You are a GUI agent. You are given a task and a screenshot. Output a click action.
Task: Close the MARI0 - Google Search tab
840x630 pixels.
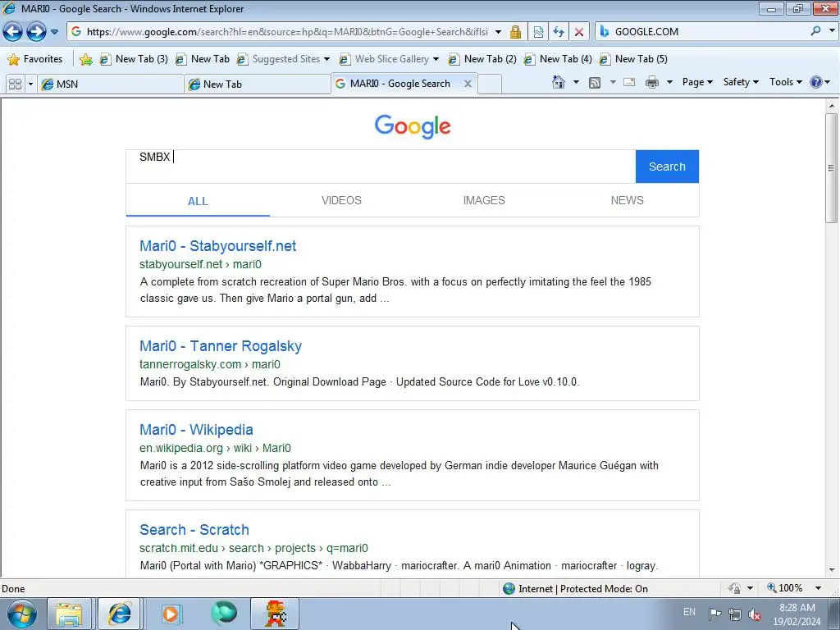468,84
